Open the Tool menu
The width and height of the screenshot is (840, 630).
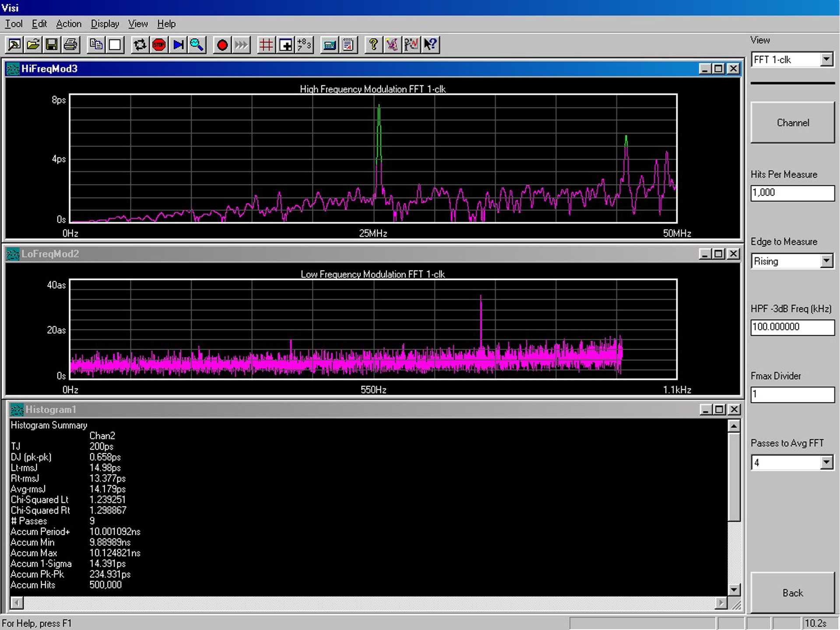[x=14, y=24]
